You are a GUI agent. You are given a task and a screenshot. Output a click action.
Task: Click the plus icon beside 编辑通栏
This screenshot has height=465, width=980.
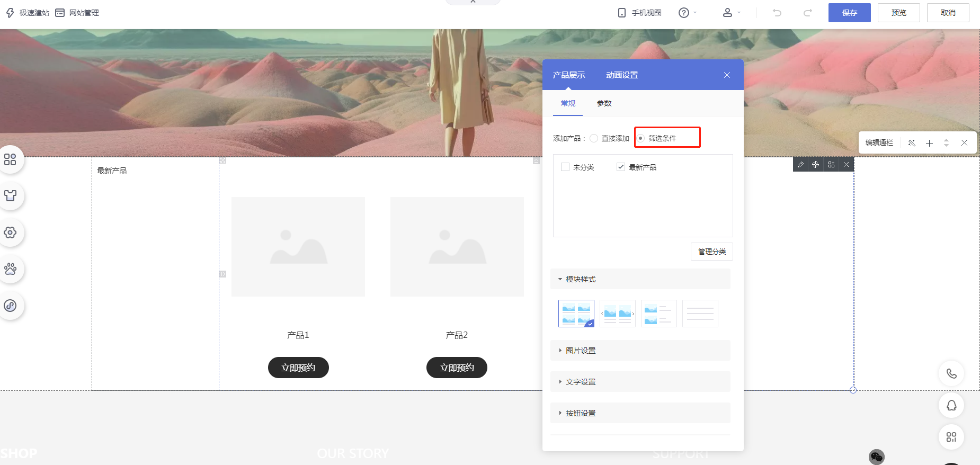pos(929,143)
